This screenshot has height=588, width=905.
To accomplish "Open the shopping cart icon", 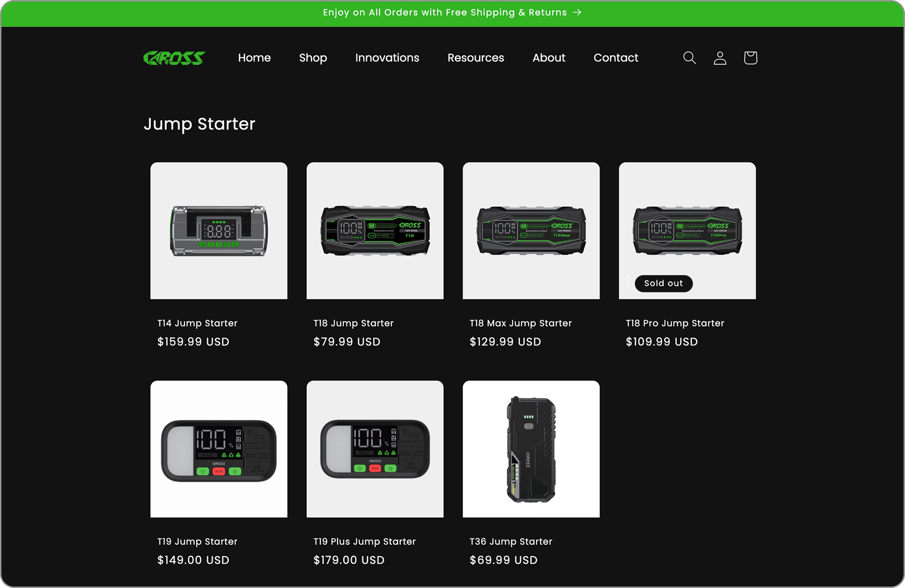I will (x=750, y=58).
